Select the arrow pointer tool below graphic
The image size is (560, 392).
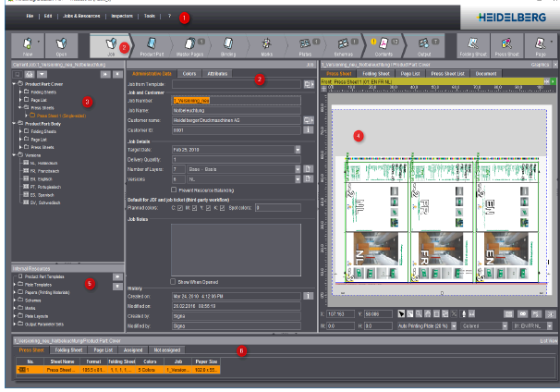coord(401,313)
